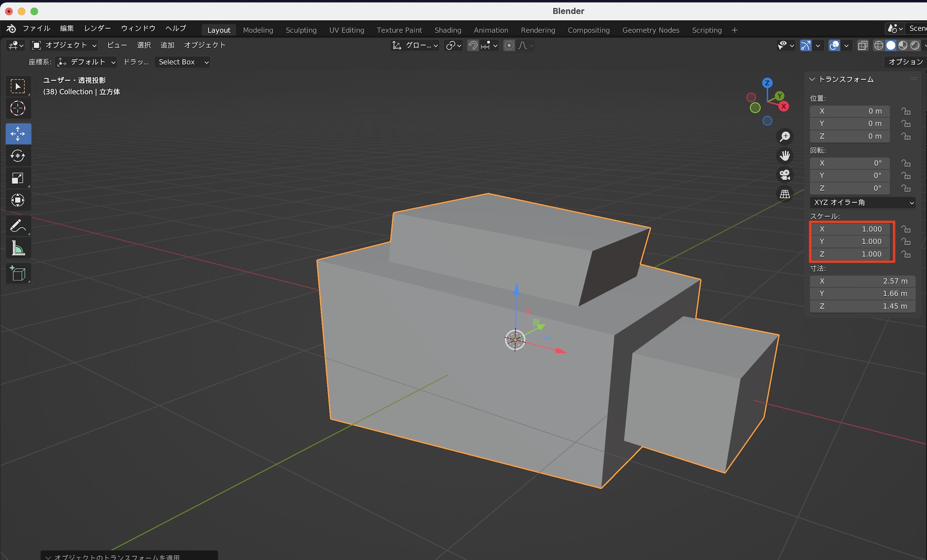Lock the X location value

pos(906,111)
